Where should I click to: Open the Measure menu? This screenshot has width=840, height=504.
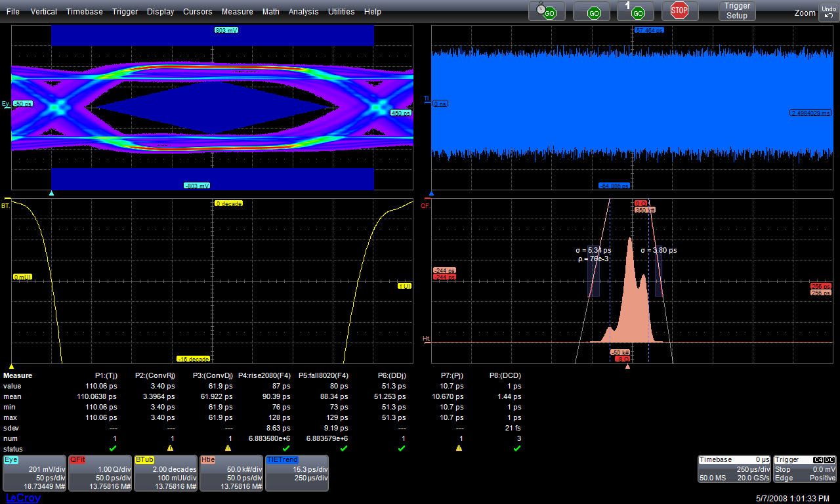pos(237,12)
